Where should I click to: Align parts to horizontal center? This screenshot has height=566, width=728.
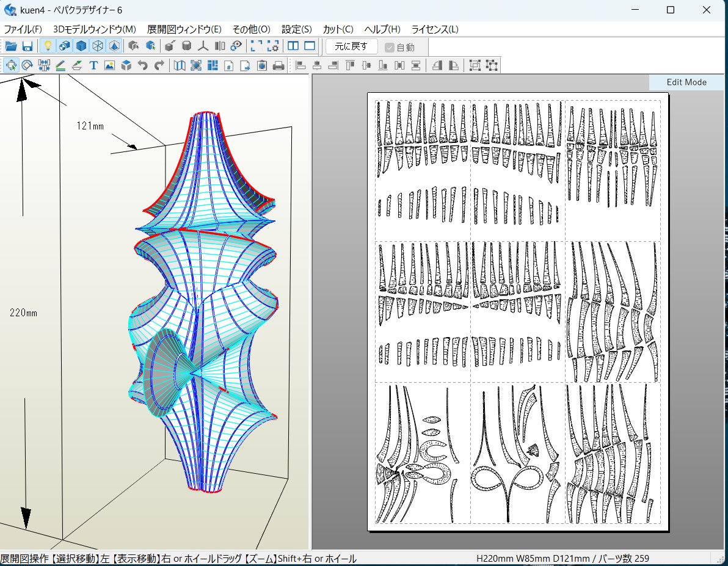pyautogui.click(x=317, y=65)
